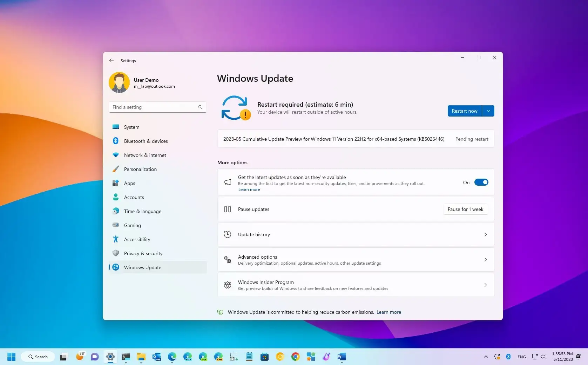Open Task View from the taskbar
The height and width of the screenshot is (365, 588).
pyautogui.click(x=63, y=357)
